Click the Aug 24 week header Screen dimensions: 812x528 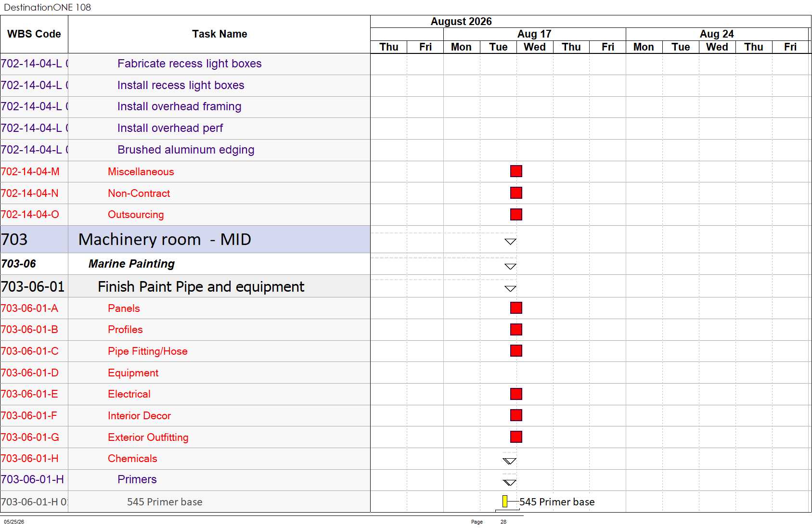pyautogui.click(x=717, y=34)
